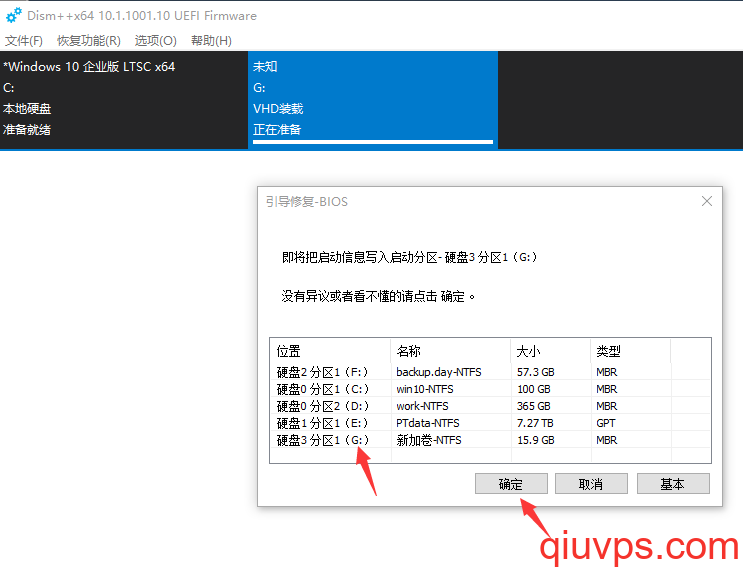The width and height of the screenshot is (743, 572).
Task: Click the 取消 button
Action: 591,484
